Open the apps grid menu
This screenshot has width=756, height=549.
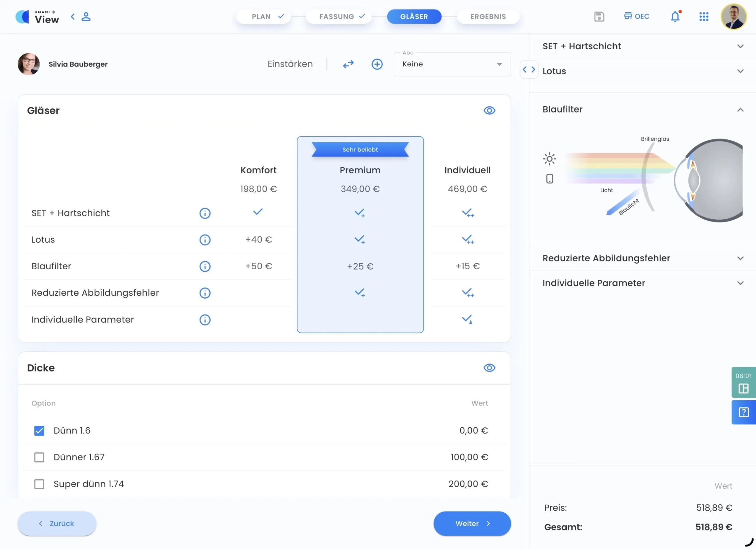[704, 16]
